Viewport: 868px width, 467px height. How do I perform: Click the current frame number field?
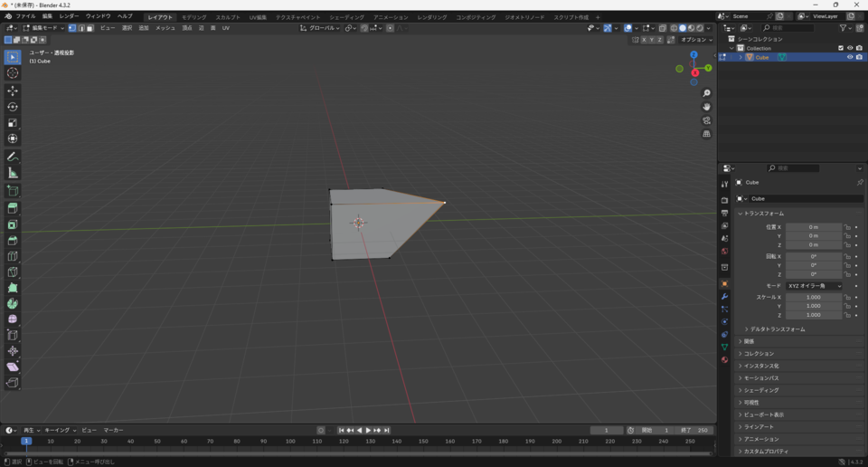point(606,431)
